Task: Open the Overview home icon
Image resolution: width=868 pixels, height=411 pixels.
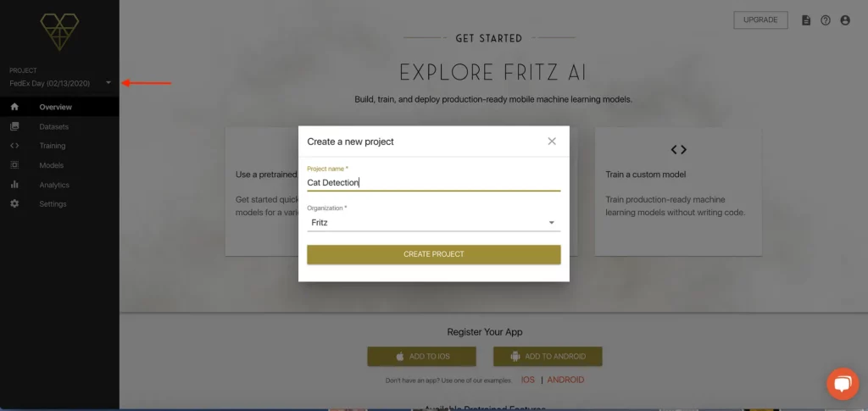Action: (x=14, y=107)
